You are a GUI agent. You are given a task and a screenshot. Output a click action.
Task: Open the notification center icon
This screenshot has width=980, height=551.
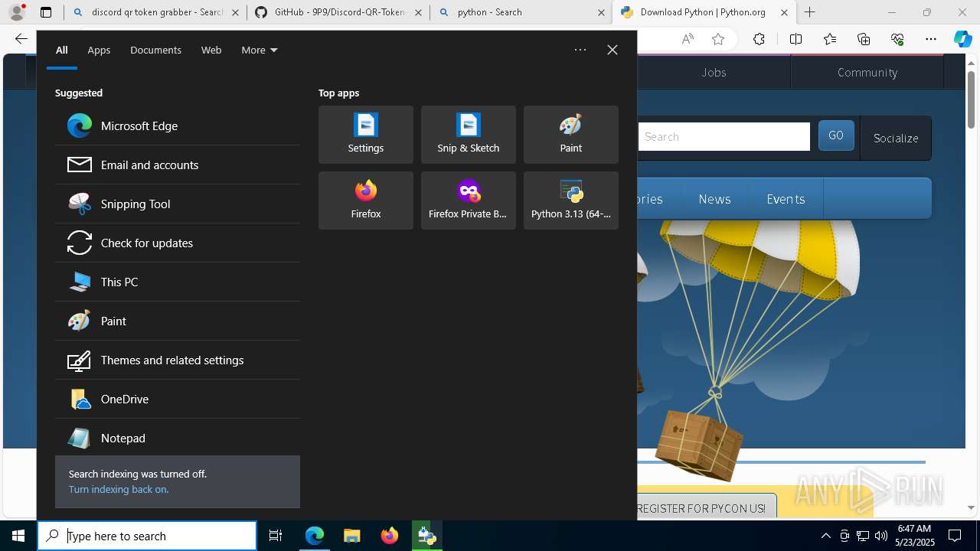pos(955,536)
